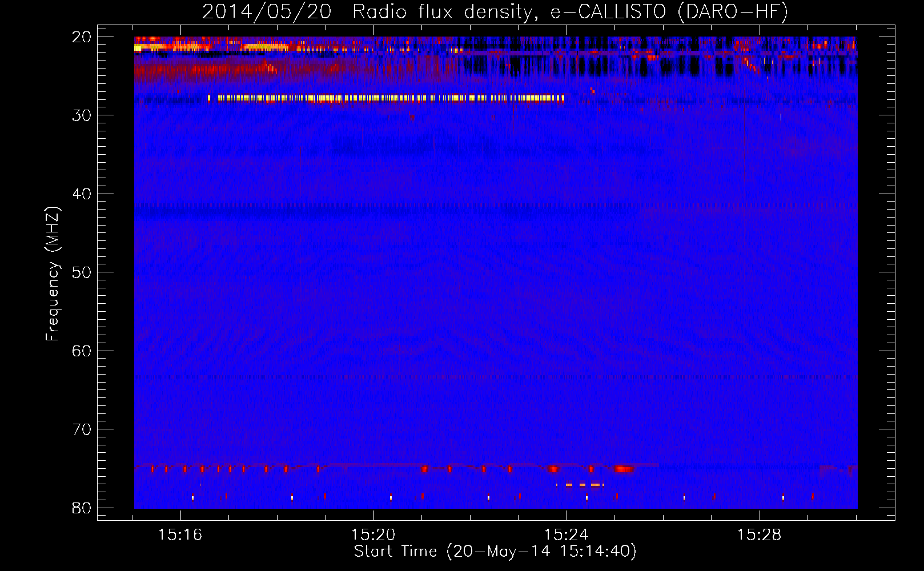Click the bright yellow emission band near 28 MHz
The image size is (924, 571).
tap(386, 98)
